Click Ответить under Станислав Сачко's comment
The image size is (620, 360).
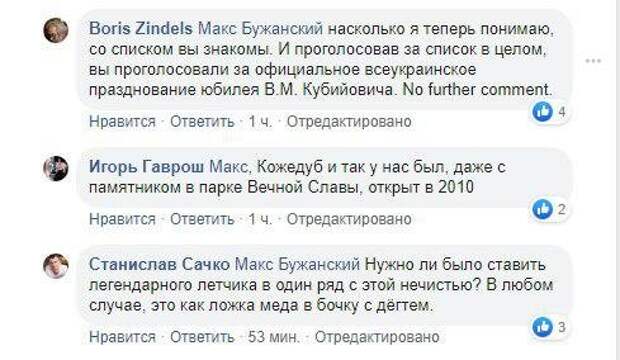(202, 337)
